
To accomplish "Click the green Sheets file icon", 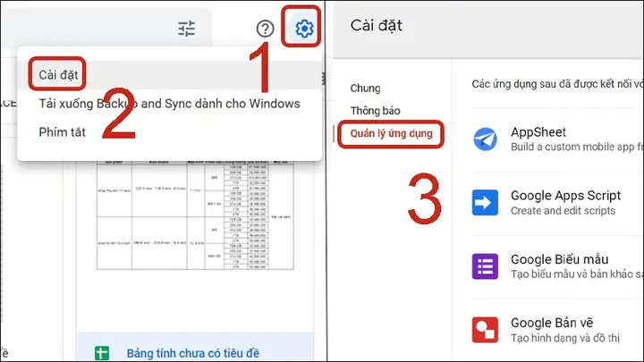I will pos(102,353).
